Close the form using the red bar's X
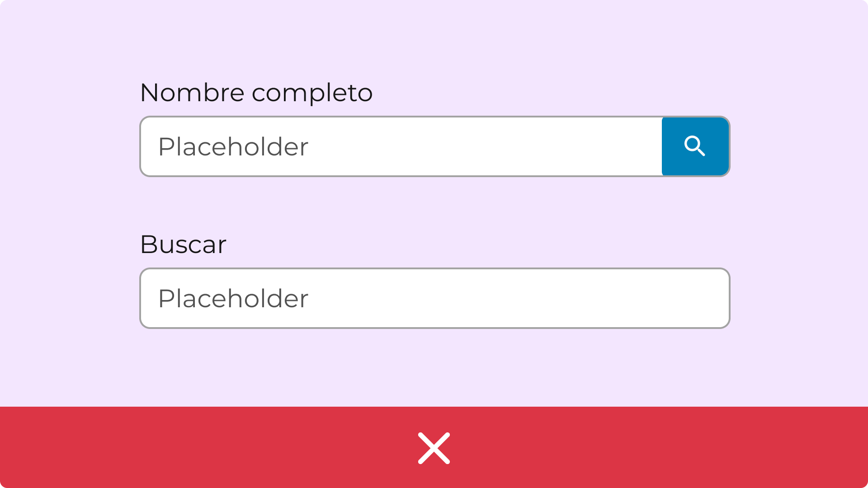Screen dimensions: 868x488 click(434, 448)
